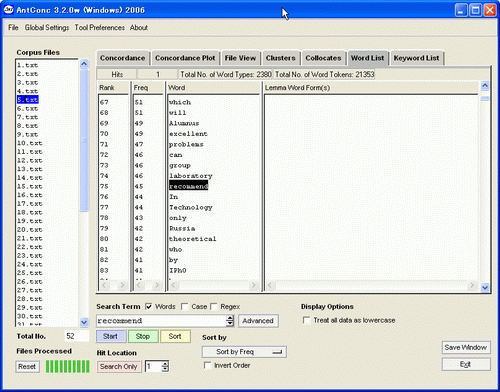Switch to the Word List tab
This screenshot has width=500, height=392.
click(x=367, y=58)
